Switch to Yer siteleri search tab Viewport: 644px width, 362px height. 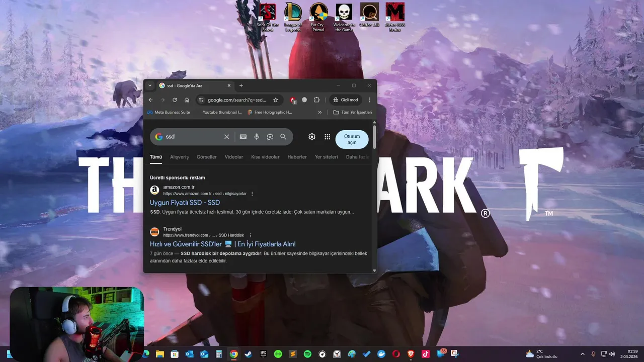point(327,157)
